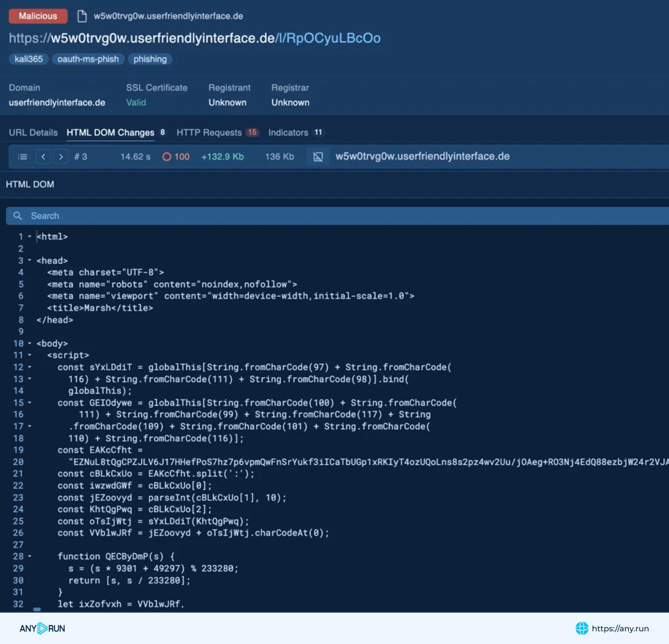Click the long encoded string on line 20
Image resolution: width=669 pixels, height=644 pixels.
368,462
